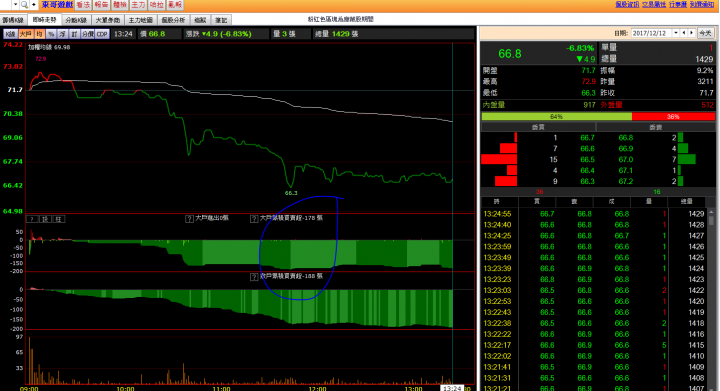Toggle the CDP indicator button
The width and height of the screenshot is (720, 391).
click(102, 34)
